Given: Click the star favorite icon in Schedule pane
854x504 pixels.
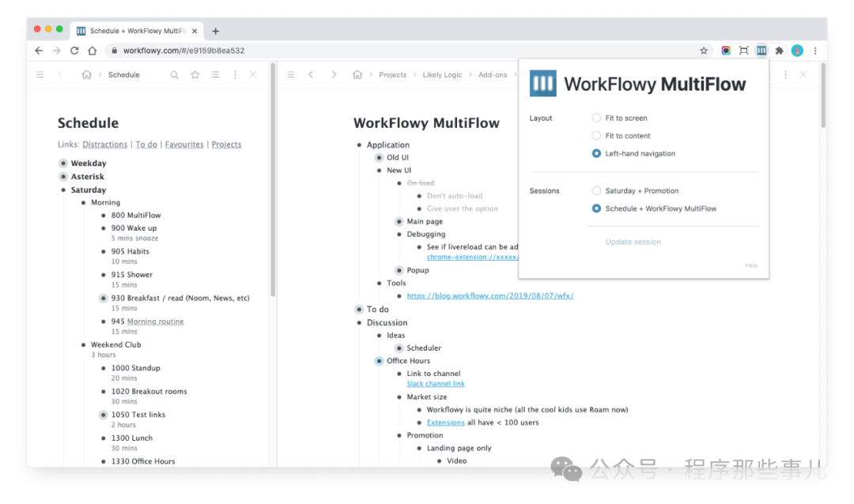Looking at the screenshot, I should 195,74.
